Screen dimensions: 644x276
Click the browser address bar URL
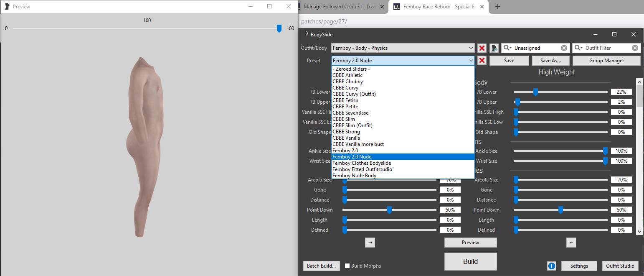323,21
